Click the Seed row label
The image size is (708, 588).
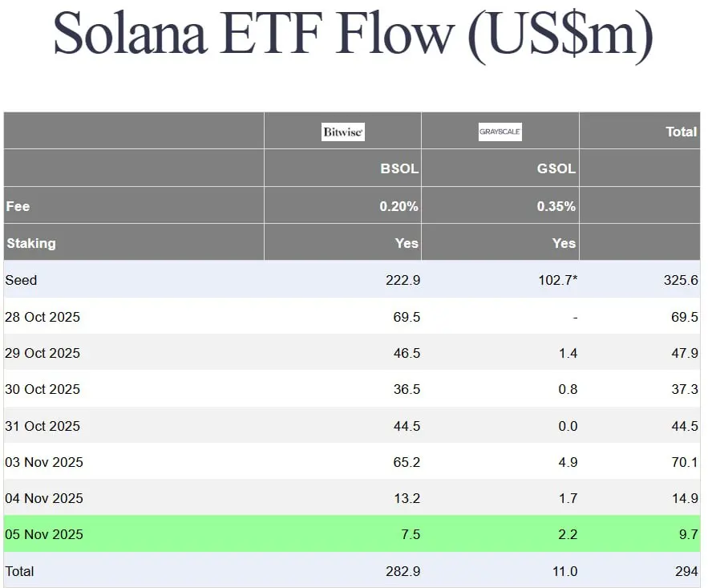point(21,280)
